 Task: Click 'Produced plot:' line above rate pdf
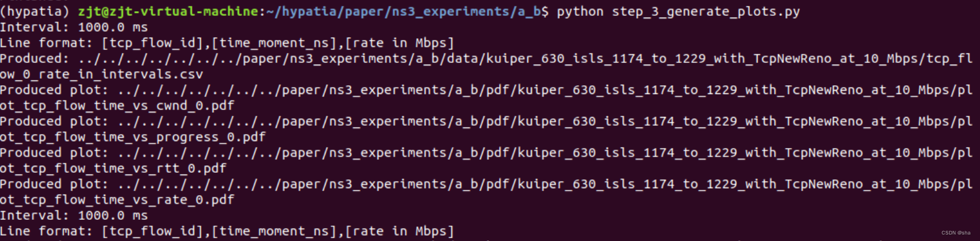pyautogui.click(x=486, y=184)
